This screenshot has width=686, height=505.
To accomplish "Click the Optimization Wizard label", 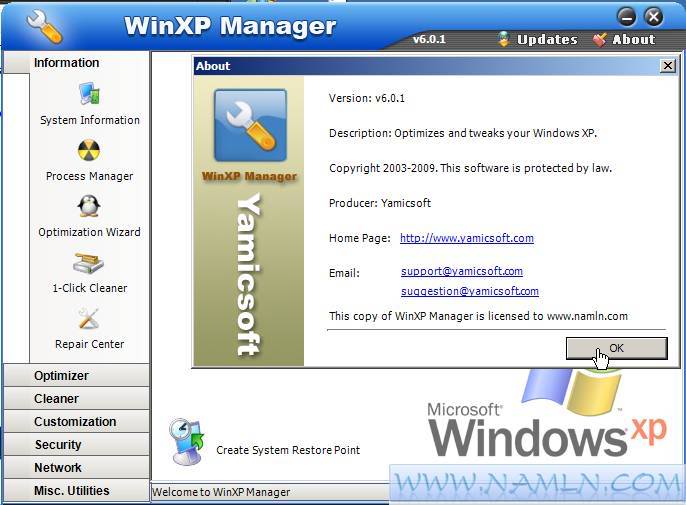I will pyautogui.click(x=89, y=232).
